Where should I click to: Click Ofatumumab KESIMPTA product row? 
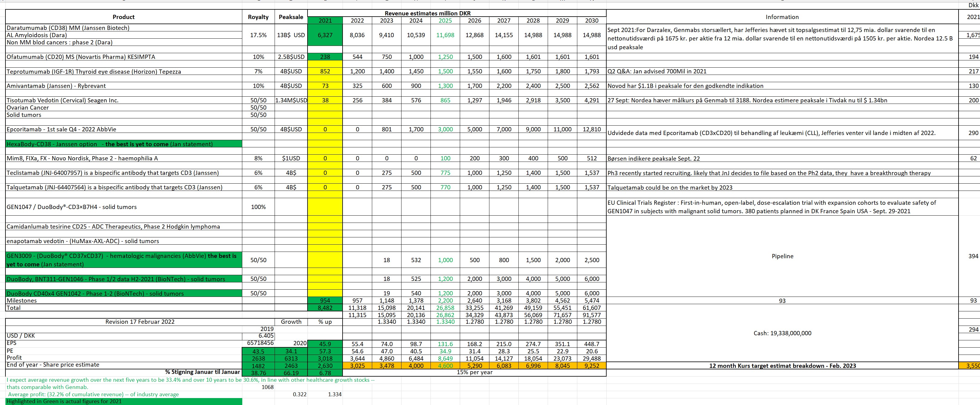(x=124, y=57)
